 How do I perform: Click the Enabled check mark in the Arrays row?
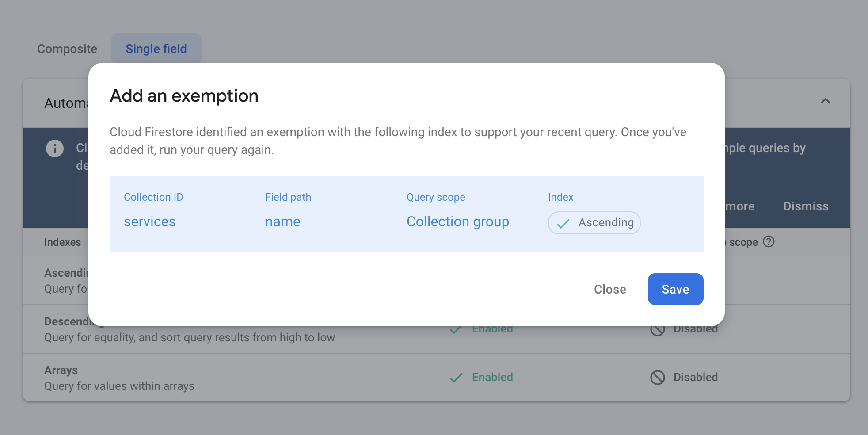(x=456, y=378)
